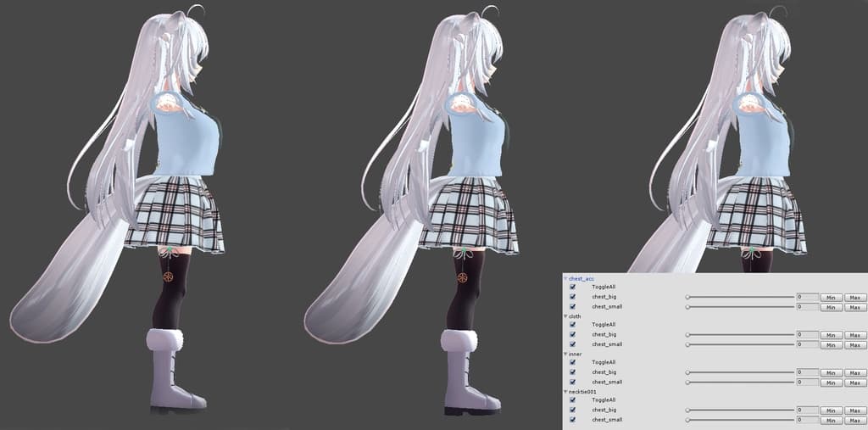Click the inner chest_big slider track
868x430 pixels.
(x=739, y=372)
